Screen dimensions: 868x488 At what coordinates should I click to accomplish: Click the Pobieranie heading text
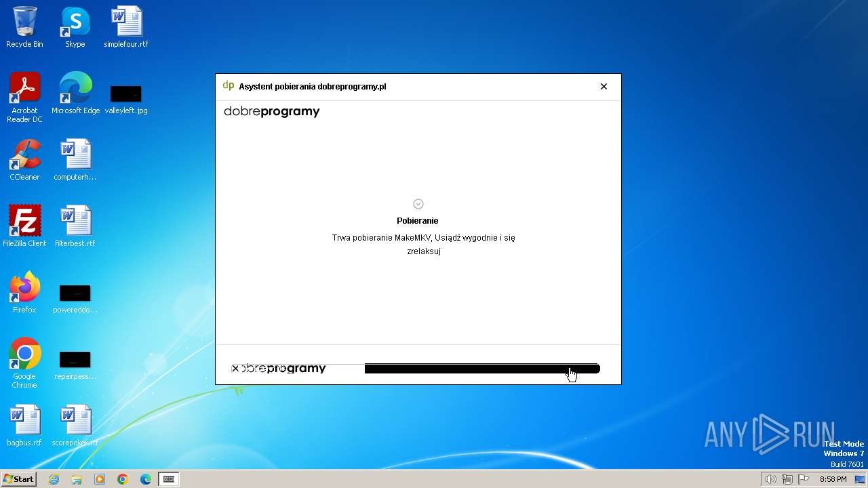coord(418,221)
